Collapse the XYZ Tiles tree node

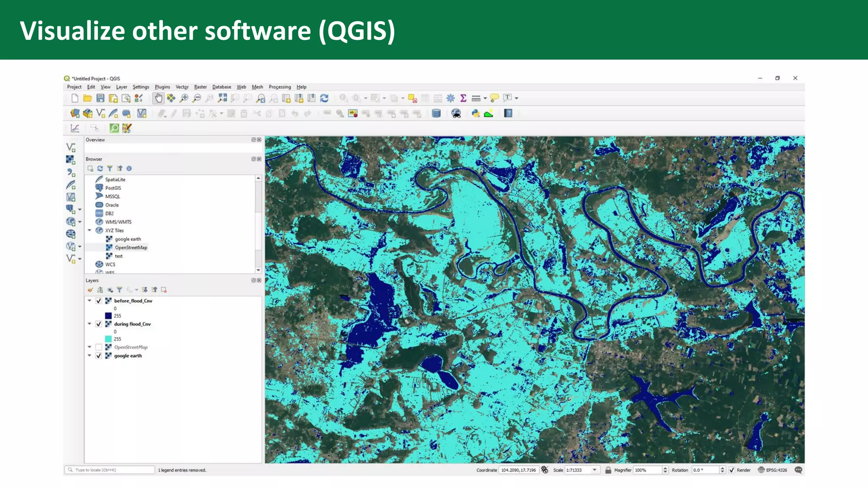tap(89, 230)
